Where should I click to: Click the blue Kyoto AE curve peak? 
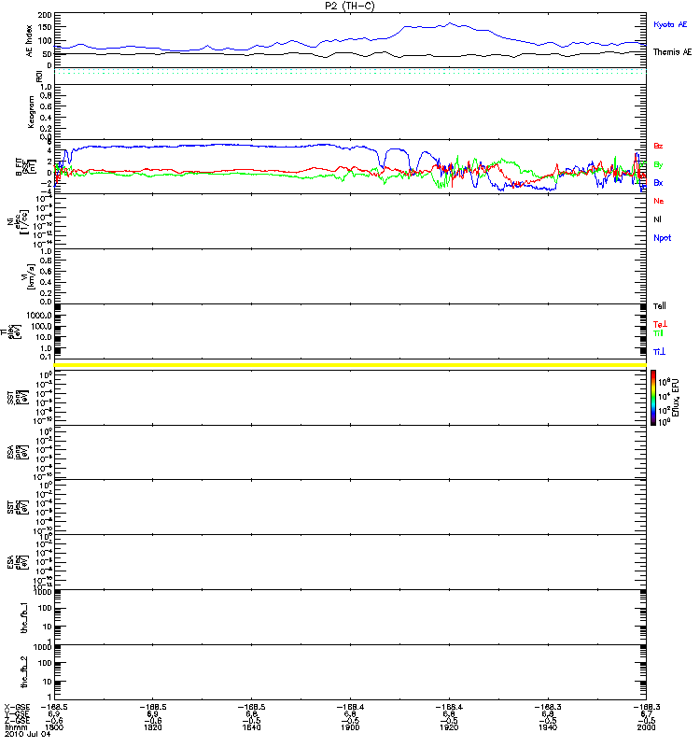(x=451, y=22)
